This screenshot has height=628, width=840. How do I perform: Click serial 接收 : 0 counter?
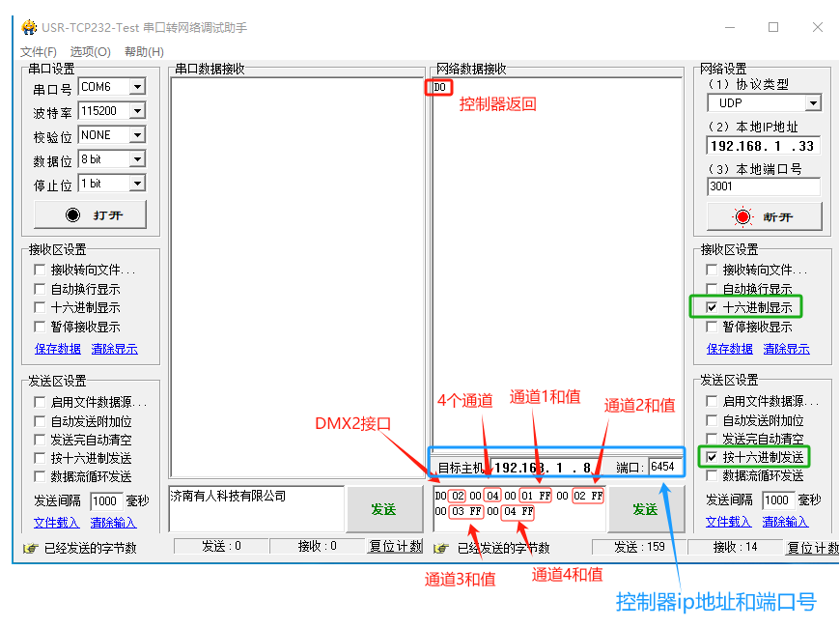[317, 546]
